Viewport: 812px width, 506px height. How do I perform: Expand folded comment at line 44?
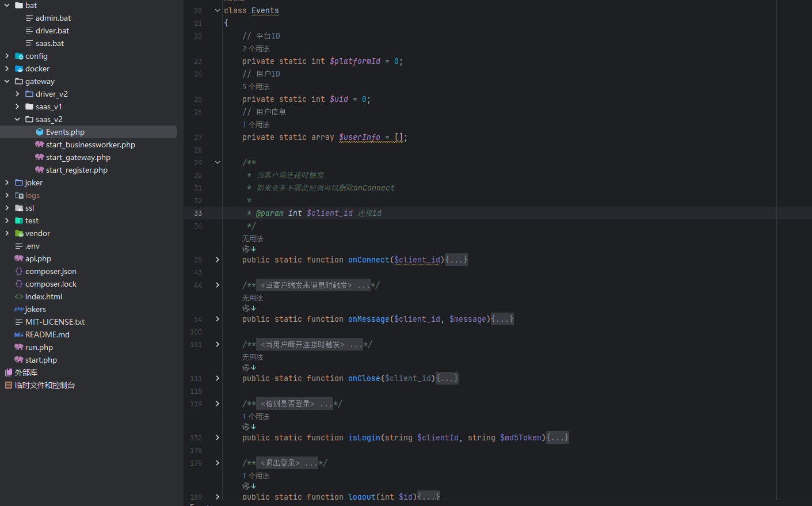pos(218,285)
